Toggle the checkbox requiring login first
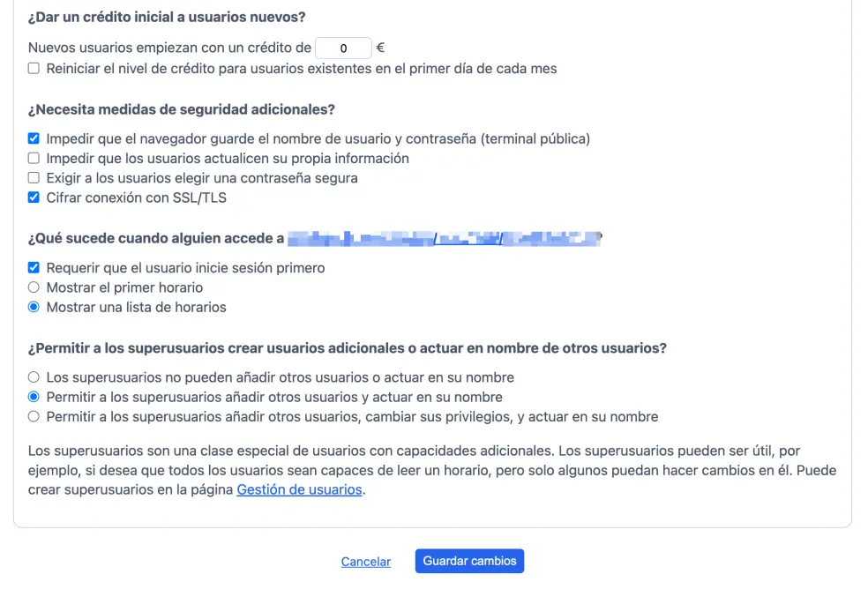The width and height of the screenshot is (868, 589). pyautogui.click(x=34, y=267)
